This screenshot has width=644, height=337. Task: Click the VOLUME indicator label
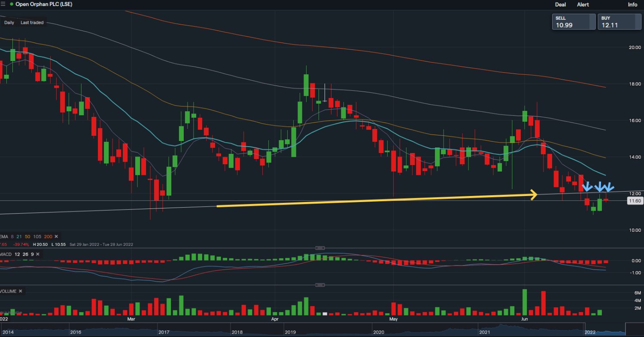[8, 291]
